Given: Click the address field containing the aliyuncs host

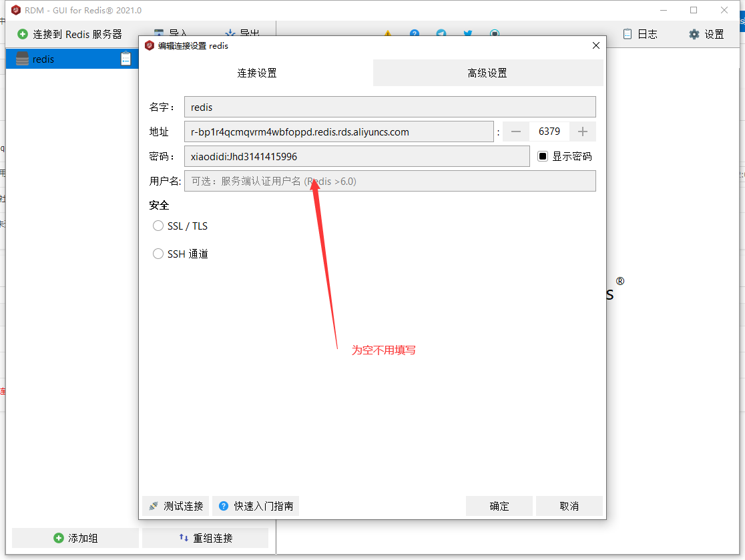Looking at the screenshot, I should pyautogui.click(x=338, y=131).
